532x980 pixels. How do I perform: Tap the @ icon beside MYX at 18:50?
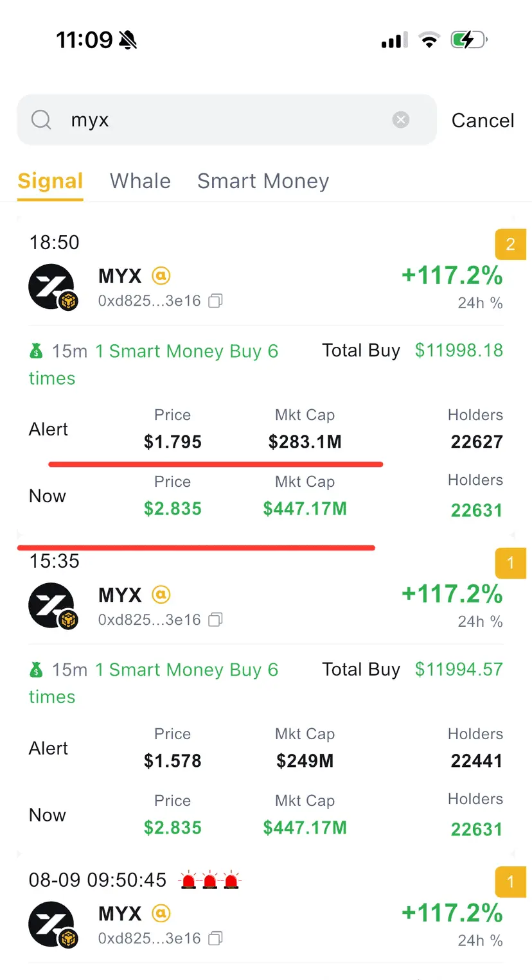[161, 276]
